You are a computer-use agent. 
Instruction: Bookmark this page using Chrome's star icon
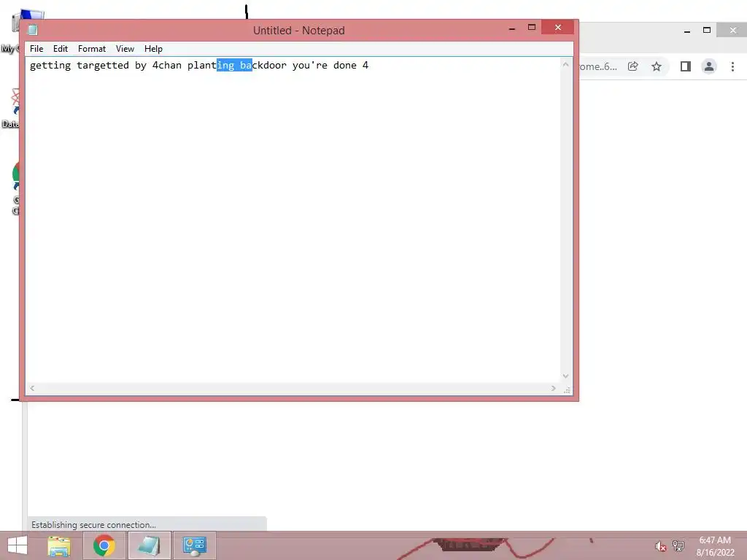(x=657, y=66)
